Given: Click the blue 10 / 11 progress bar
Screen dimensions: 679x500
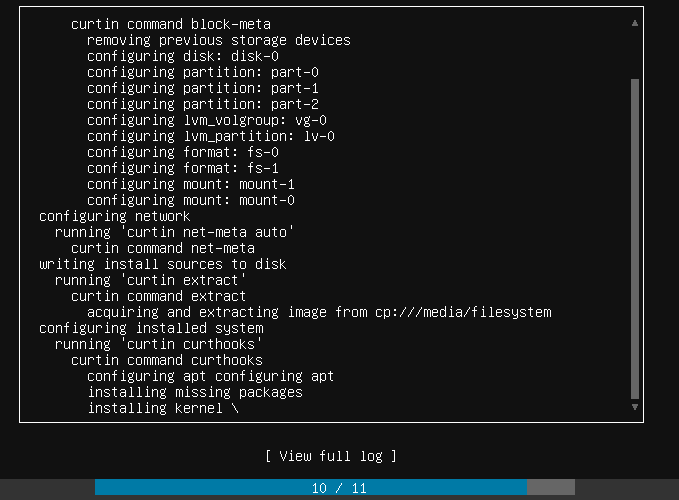Looking at the screenshot, I should point(311,487).
